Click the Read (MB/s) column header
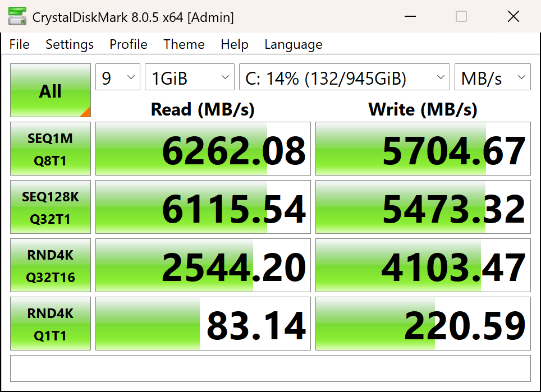The image size is (541, 392). (203, 109)
